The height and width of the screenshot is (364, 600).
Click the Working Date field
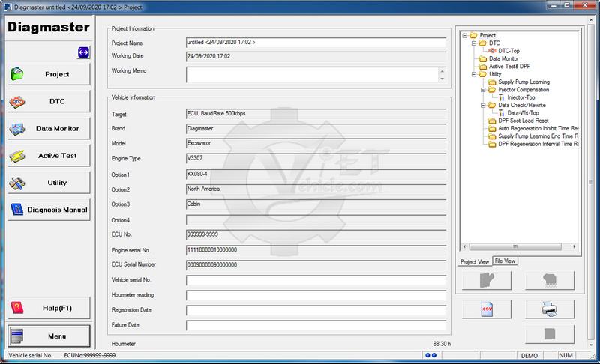[316, 56]
